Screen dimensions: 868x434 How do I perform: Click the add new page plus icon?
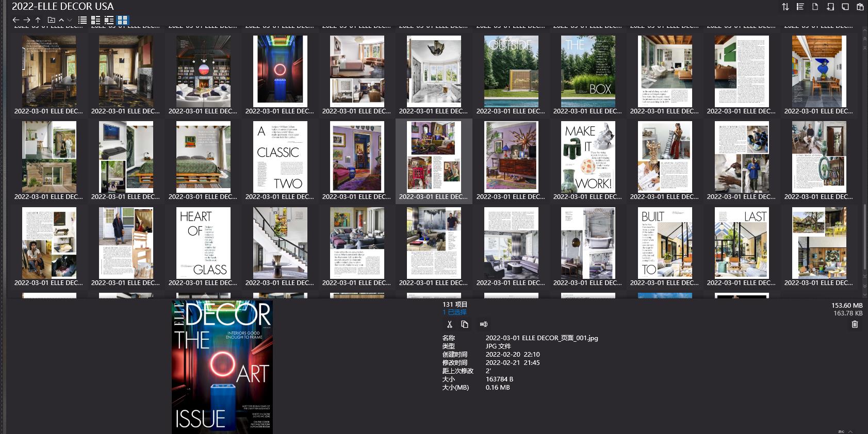click(x=830, y=7)
